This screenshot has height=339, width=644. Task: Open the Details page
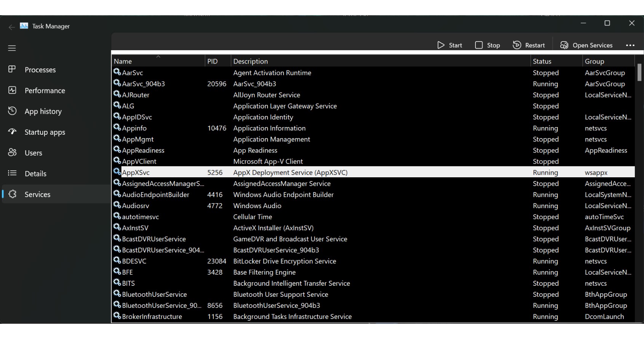(x=56, y=173)
